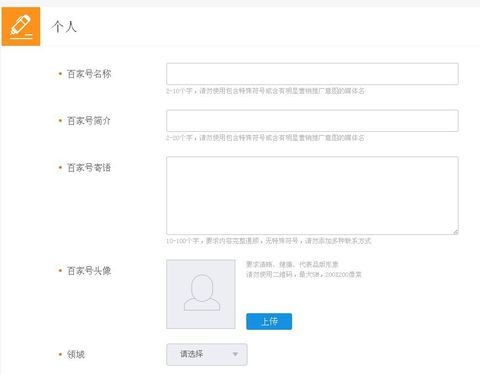
Task: Click the 百家号头像 field label
Action: click(x=89, y=271)
